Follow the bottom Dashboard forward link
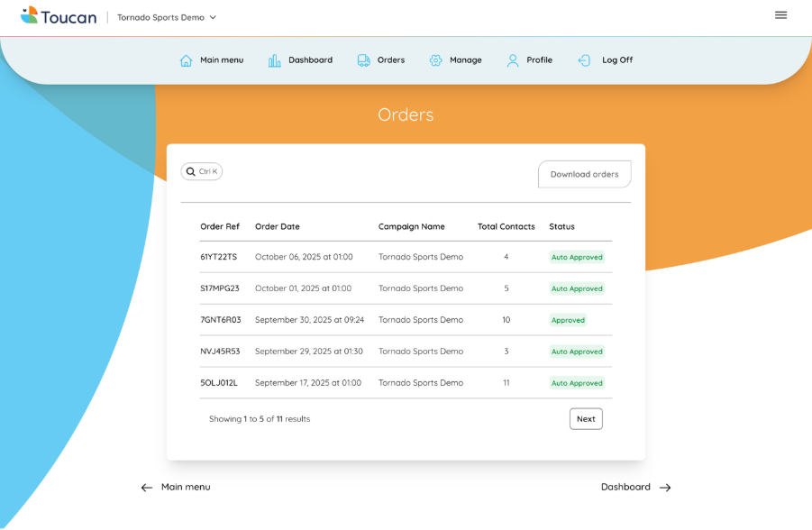Image resolution: width=812 pixels, height=530 pixels. tap(635, 487)
